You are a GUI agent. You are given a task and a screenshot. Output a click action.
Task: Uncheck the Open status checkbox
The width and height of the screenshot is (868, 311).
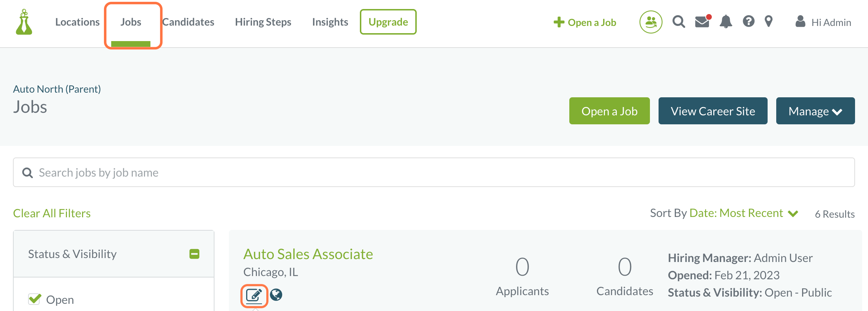pyautogui.click(x=35, y=299)
